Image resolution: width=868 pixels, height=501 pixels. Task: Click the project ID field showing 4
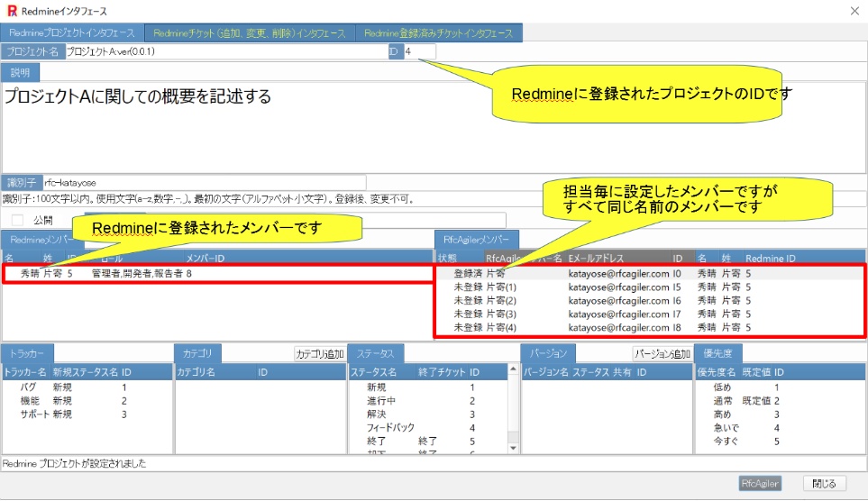click(420, 51)
